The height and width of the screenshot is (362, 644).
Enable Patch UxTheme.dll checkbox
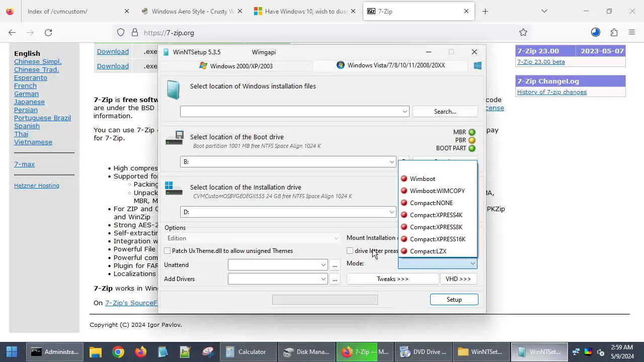(x=168, y=251)
